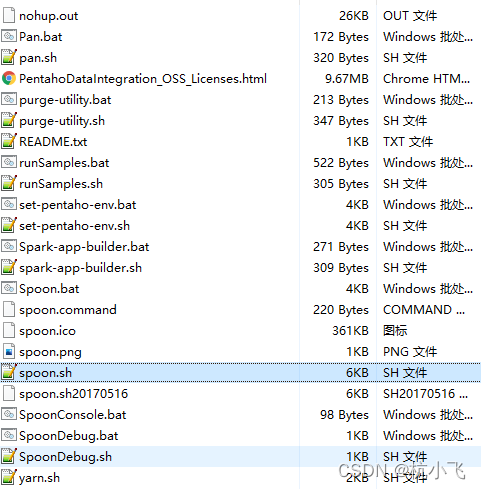
Task: Click the Chrome icon for PentahoDataIntegration_OSS_Licenses.html
Action: click(x=9, y=78)
